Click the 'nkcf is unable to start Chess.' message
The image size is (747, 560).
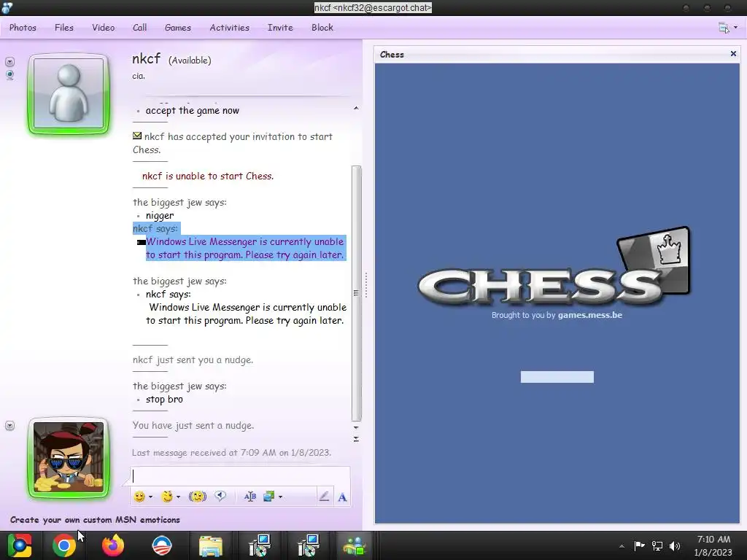208,176
